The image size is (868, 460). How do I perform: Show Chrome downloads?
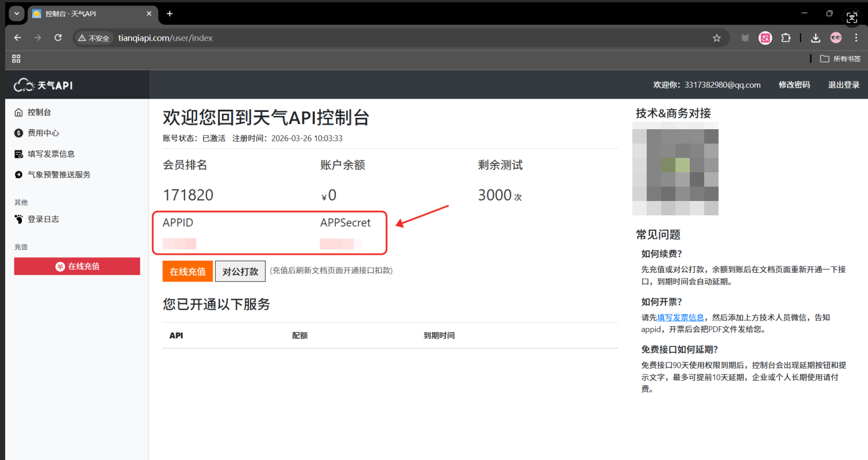[815, 38]
